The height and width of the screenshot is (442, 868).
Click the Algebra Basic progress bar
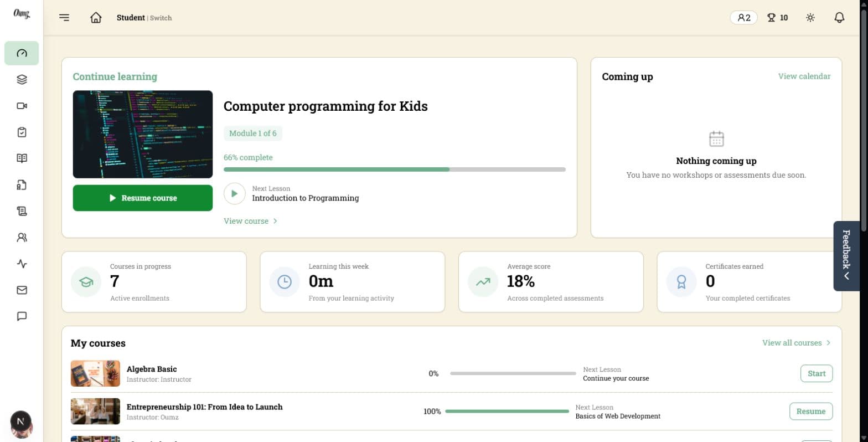point(513,373)
